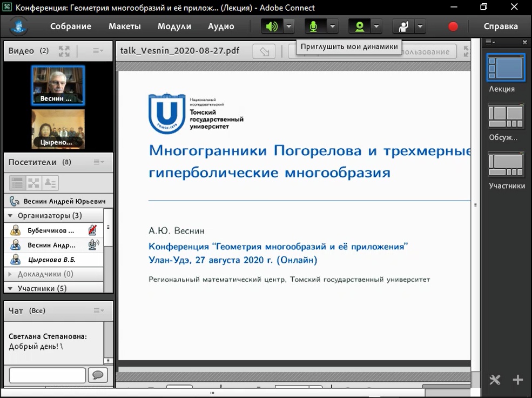This screenshot has height=398, width=532.
Task: Click the red recording indicator
Action: click(453, 26)
